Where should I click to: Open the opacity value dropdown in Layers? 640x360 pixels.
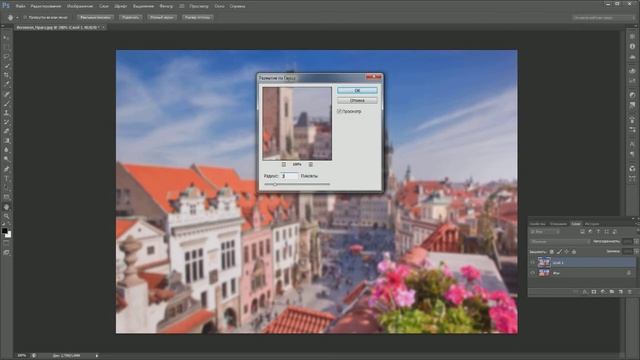click(x=636, y=242)
